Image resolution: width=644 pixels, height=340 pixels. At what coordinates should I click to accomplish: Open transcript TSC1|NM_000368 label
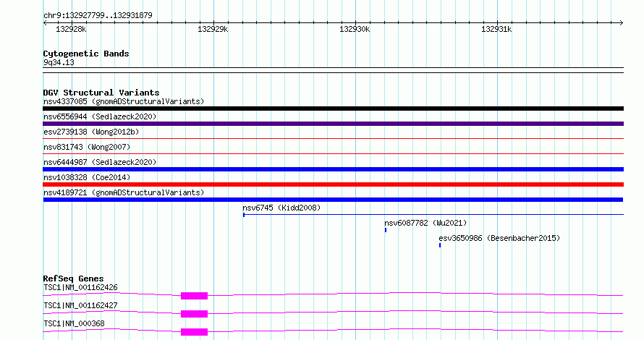[x=74, y=323]
